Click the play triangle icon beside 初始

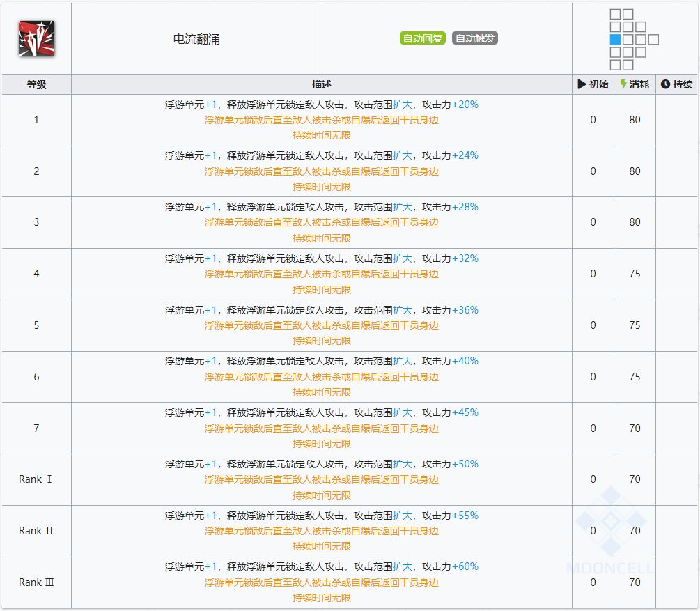pos(582,84)
